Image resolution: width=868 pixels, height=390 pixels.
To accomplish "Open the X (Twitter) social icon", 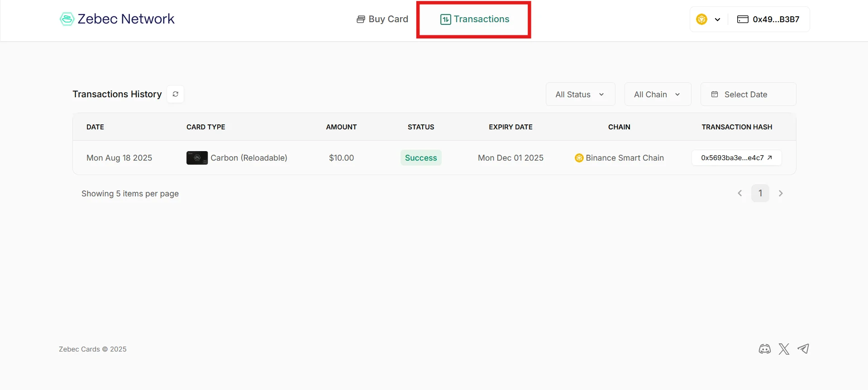I will 784,349.
